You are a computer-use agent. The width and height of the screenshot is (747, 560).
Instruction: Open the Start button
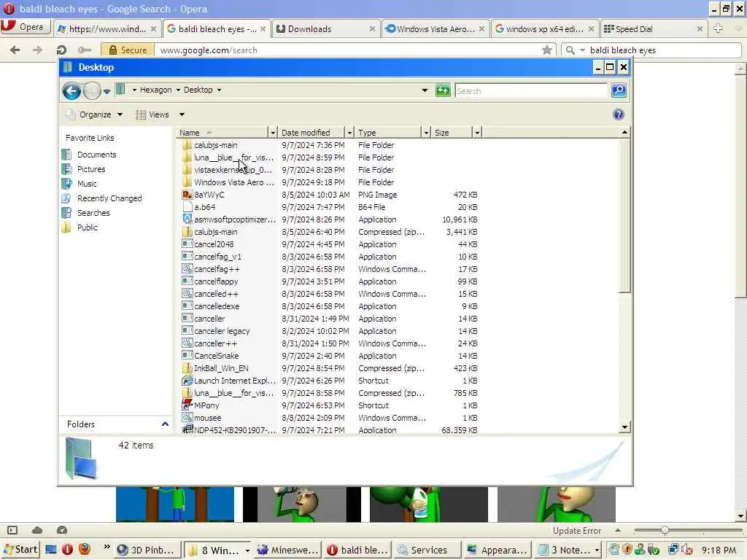pos(20,550)
